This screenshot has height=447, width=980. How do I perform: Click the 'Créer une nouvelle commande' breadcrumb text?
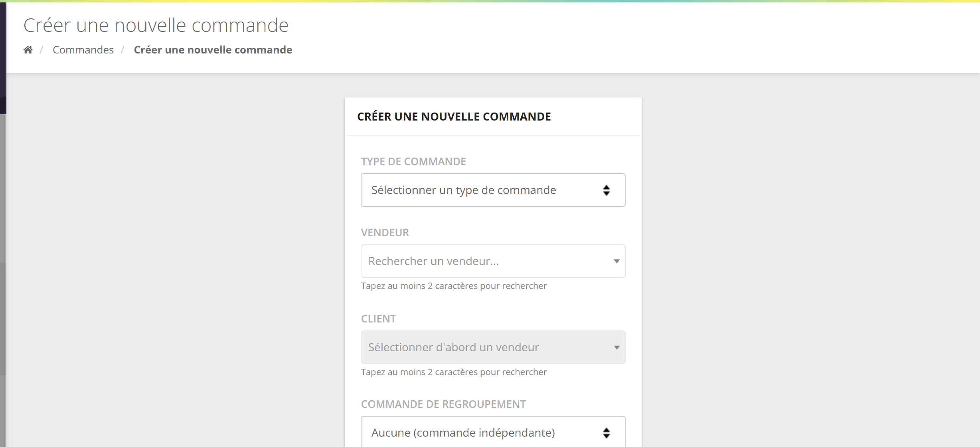click(x=213, y=50)
